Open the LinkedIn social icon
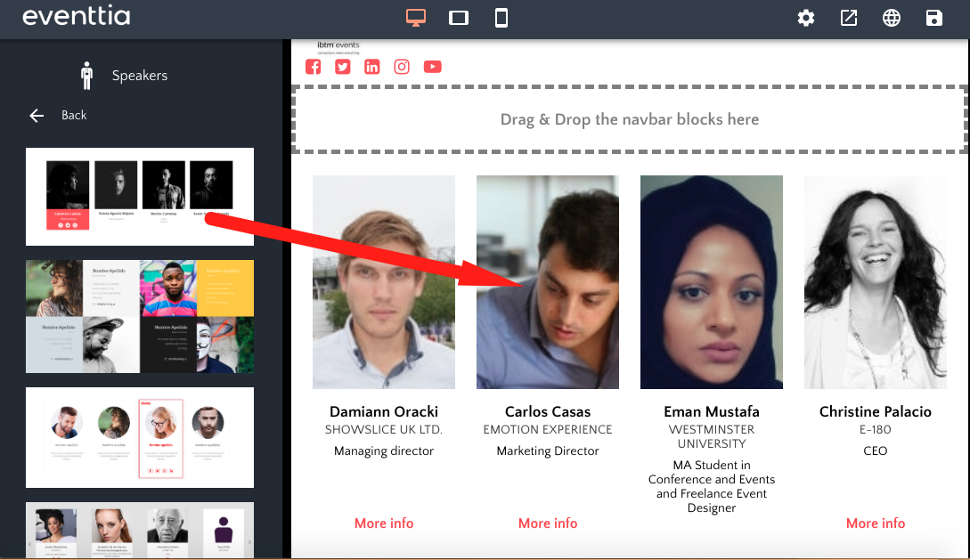This screenshot has height=560, width=970. [x=372, y=67]
